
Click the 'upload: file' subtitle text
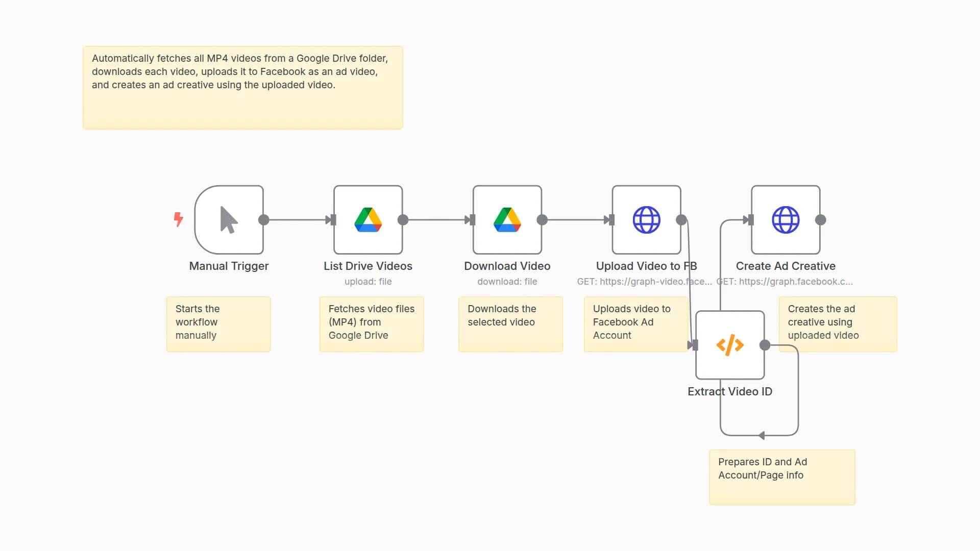[x=368, y=282]
